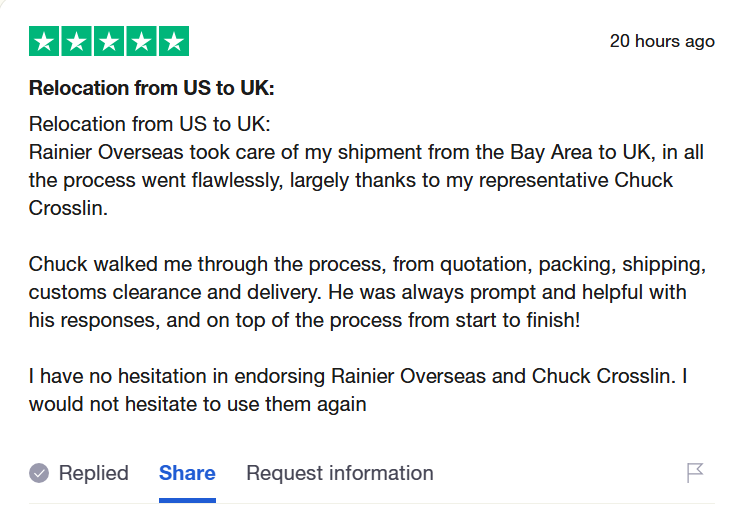Image resolution: width=737 pixels, height=517 pixels.
Task: Click the Replied label
Action: point(93,473)
